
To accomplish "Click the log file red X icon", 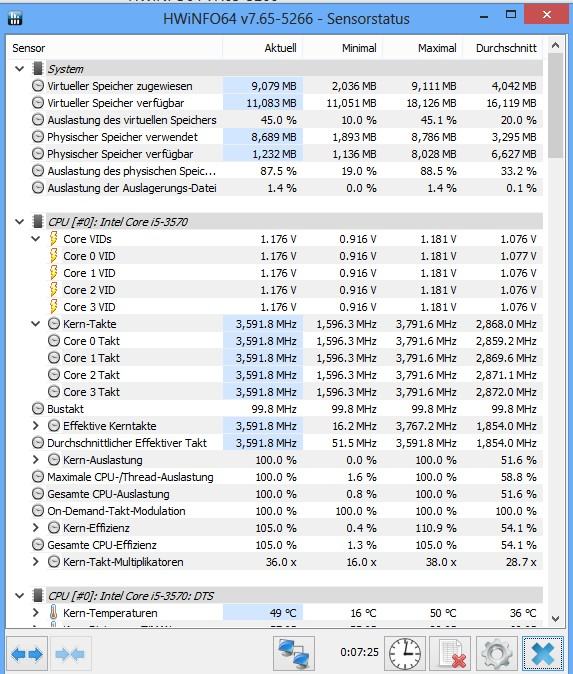I will click(450, 653).
